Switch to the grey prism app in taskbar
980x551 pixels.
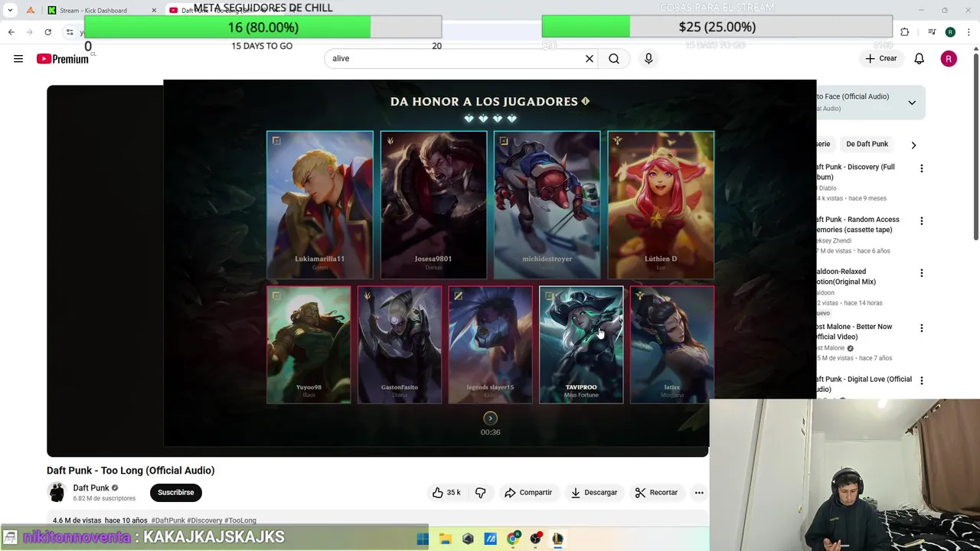[x=468, y=539]
